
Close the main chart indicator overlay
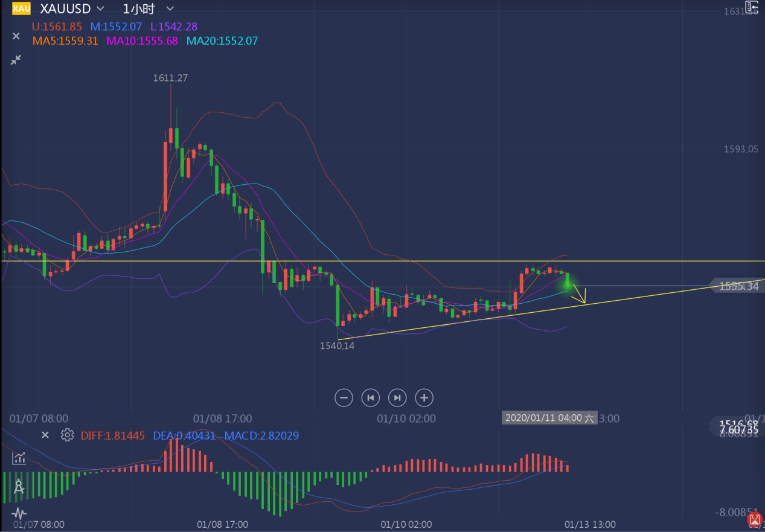tap(16, 36)
